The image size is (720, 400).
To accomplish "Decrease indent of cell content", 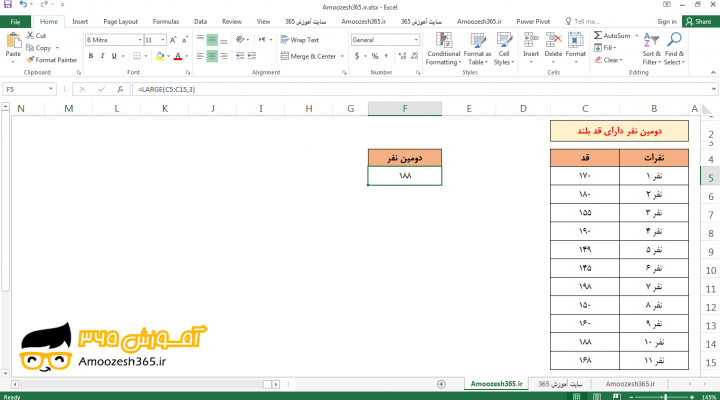I will click(240, 56).
